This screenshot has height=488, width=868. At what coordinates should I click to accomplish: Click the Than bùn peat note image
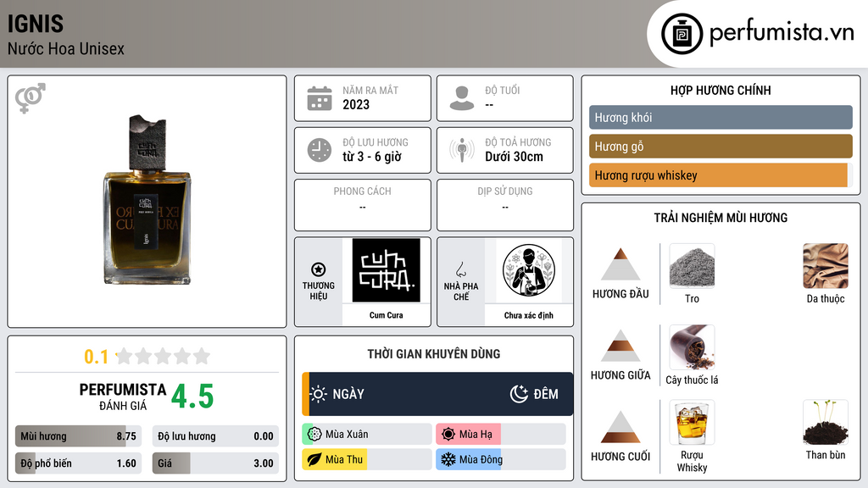pos(826,423)
